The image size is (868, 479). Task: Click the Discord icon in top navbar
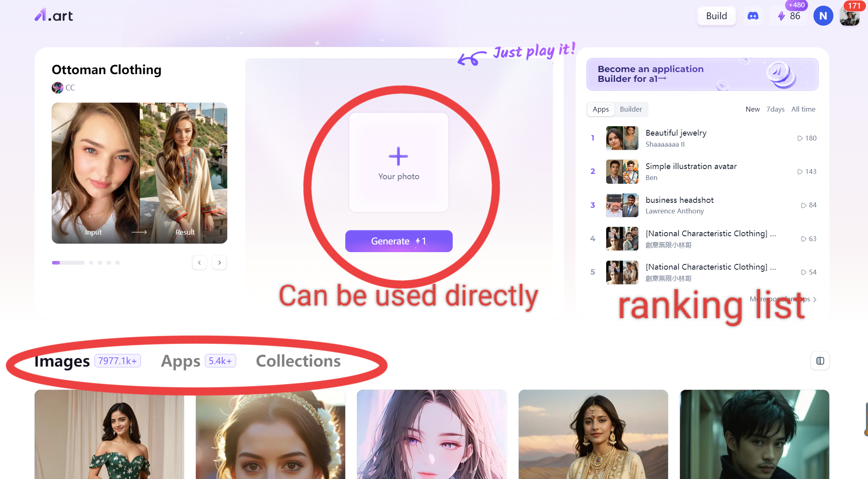point(753,16)
